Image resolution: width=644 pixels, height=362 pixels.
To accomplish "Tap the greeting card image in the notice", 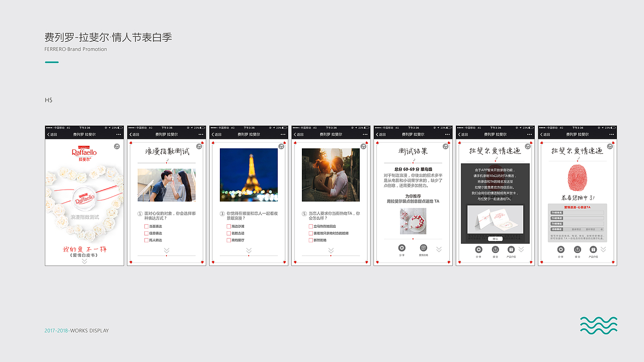I will tap(495, 220).
